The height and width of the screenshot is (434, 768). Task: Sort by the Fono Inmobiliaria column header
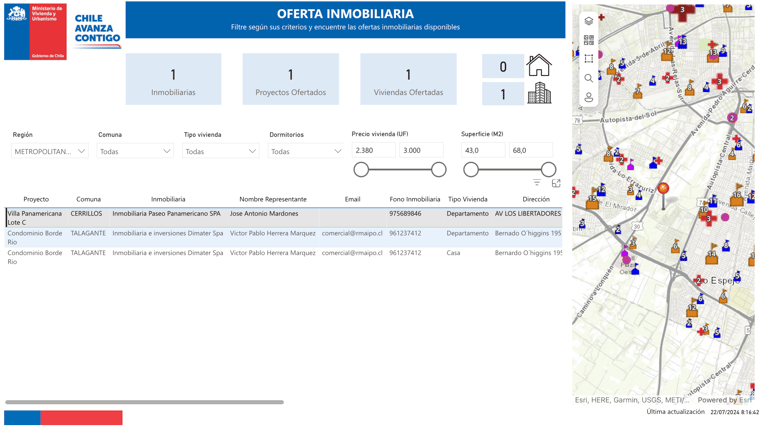[x=415, y=199]
